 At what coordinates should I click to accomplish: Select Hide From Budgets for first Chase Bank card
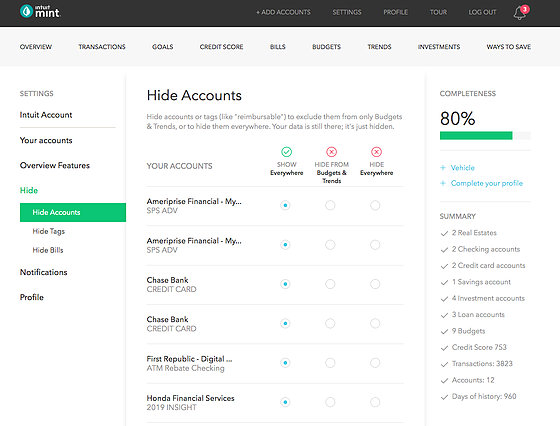(x=330, y=284)
